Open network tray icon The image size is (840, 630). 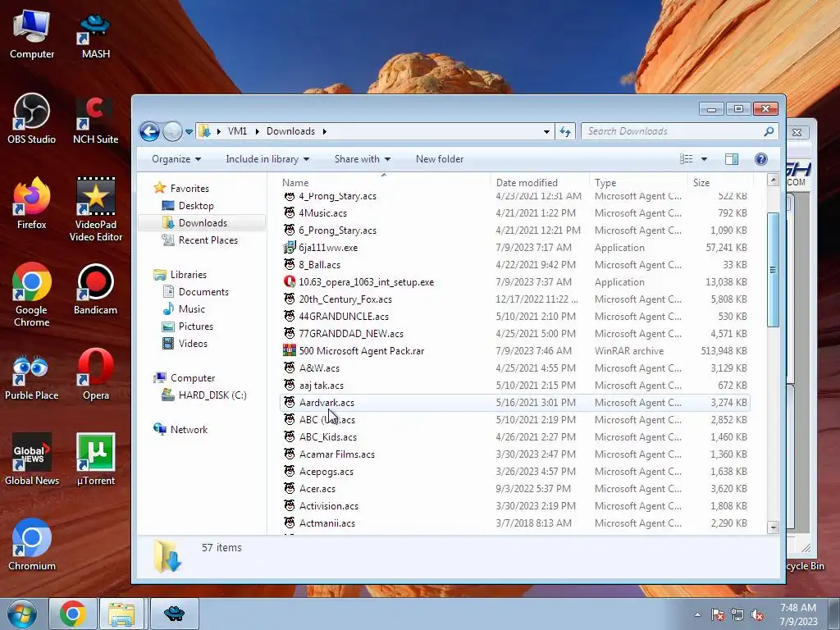(737, 614)
